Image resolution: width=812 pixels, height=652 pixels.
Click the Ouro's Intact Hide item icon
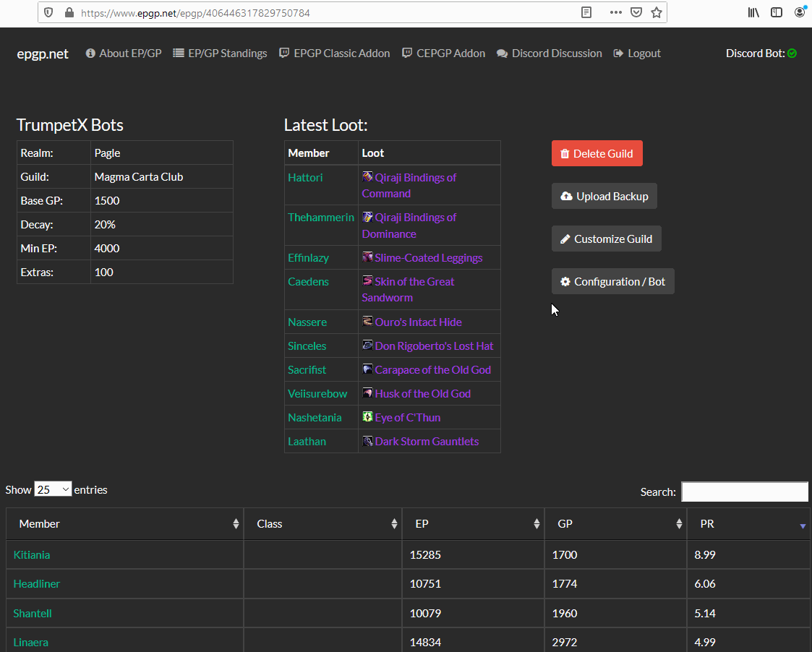(367, 322)
